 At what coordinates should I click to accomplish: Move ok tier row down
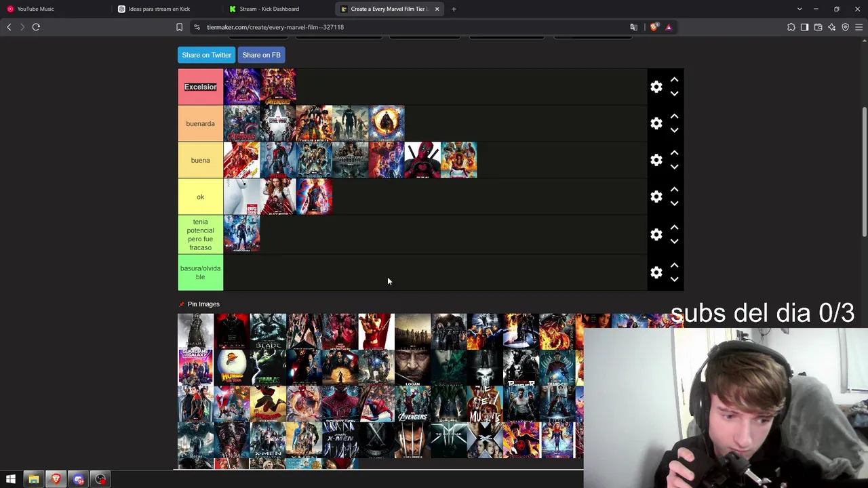(674, 203)
